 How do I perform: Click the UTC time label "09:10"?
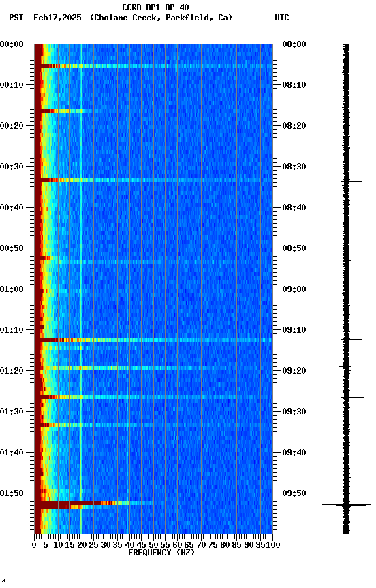point(294,330)
